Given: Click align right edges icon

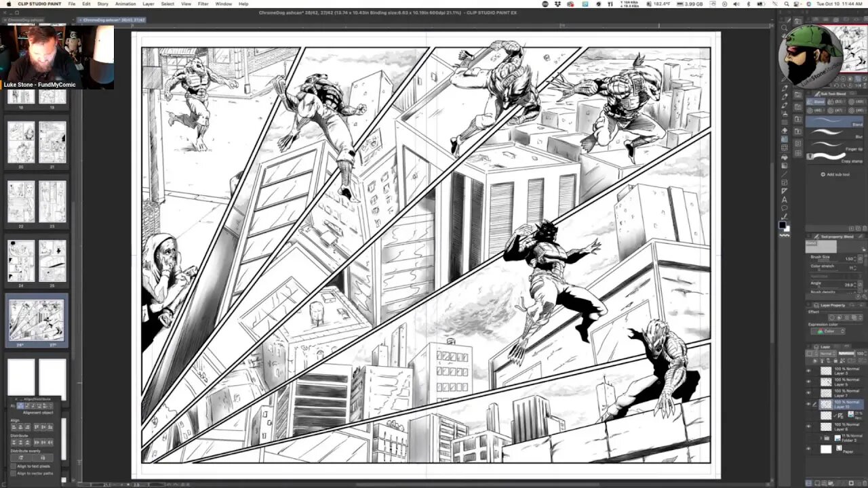Looking at the screenshot, I should 27,427.
